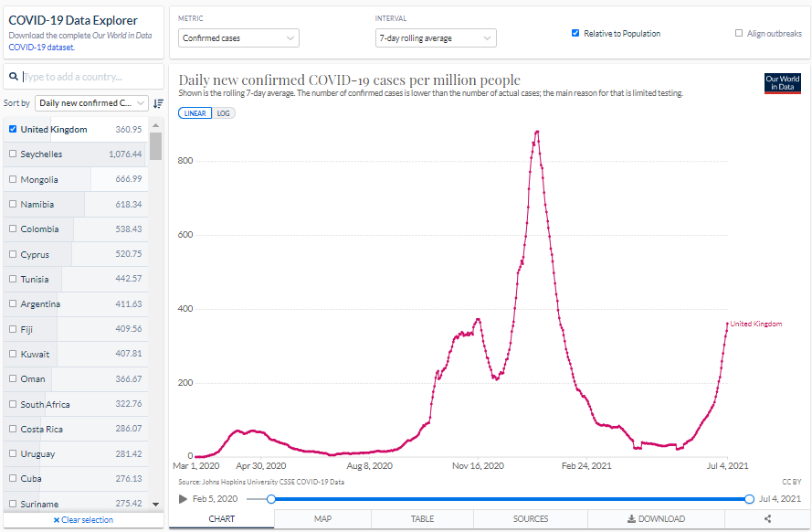
Task: Click the Our World in Data logo
Action: tap(783, 83)
